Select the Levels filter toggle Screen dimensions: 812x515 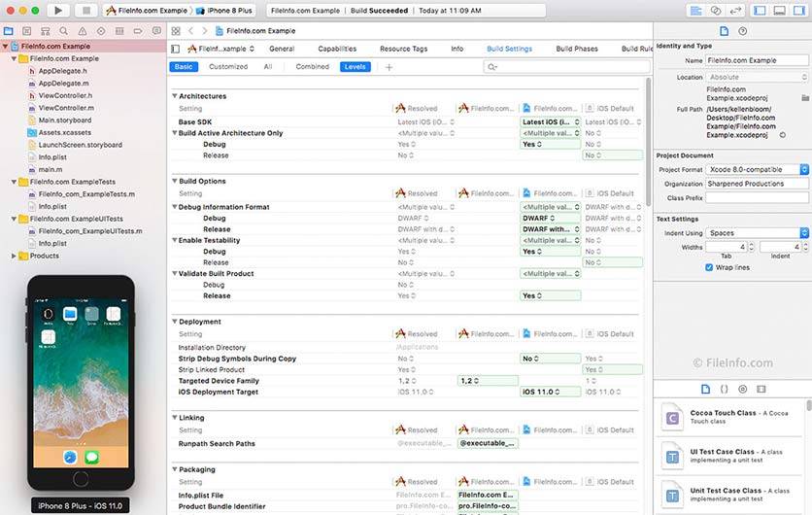click(x=355, y=67)
